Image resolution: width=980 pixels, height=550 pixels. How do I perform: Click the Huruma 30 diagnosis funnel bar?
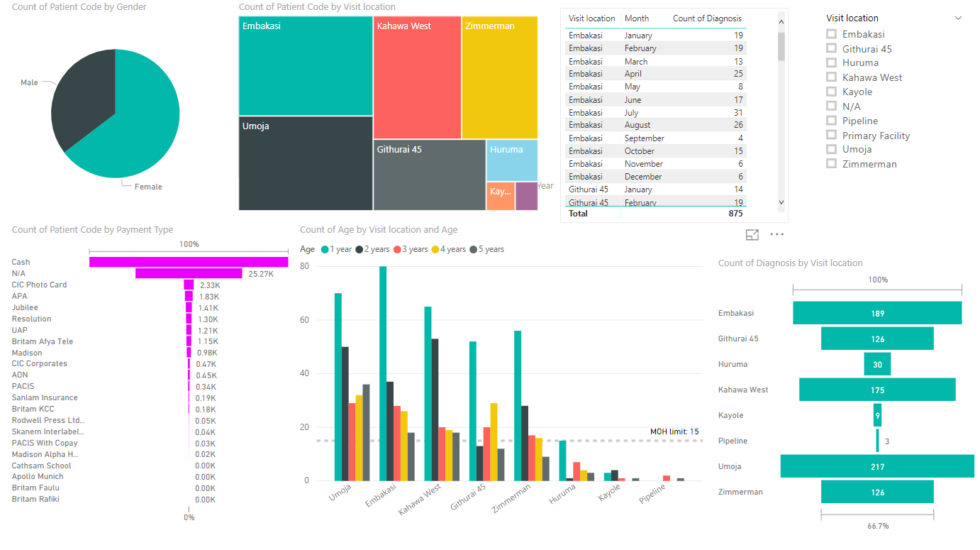click(877, 364)
